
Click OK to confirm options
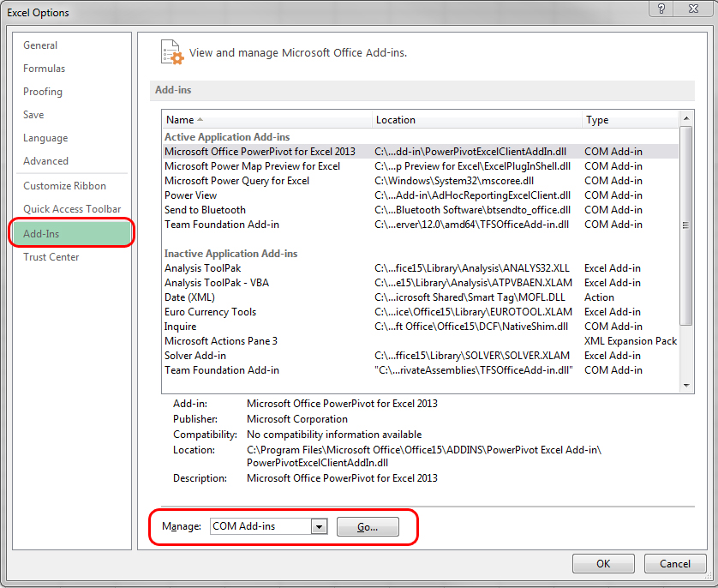(603, 564)
